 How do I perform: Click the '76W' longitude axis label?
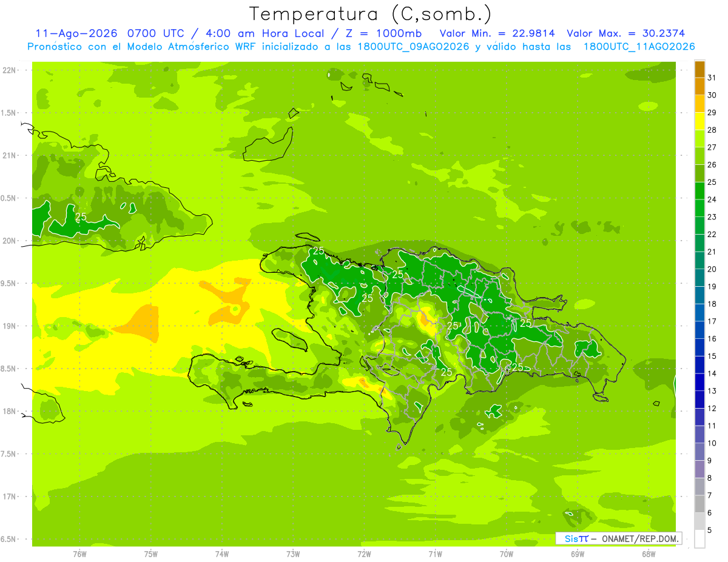pyautogui.click(x=79, y=554)
